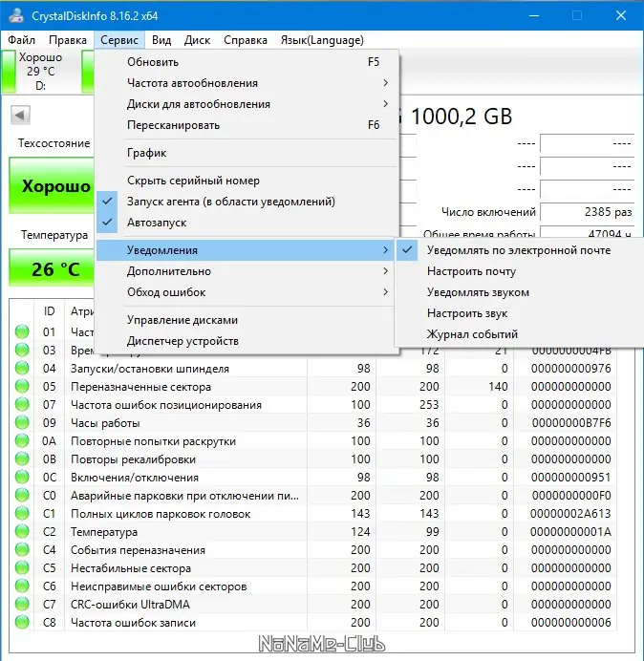Choose 'Обновить' F5 menu entry
The height and width of the screenshot is (661, 644).
247,62
